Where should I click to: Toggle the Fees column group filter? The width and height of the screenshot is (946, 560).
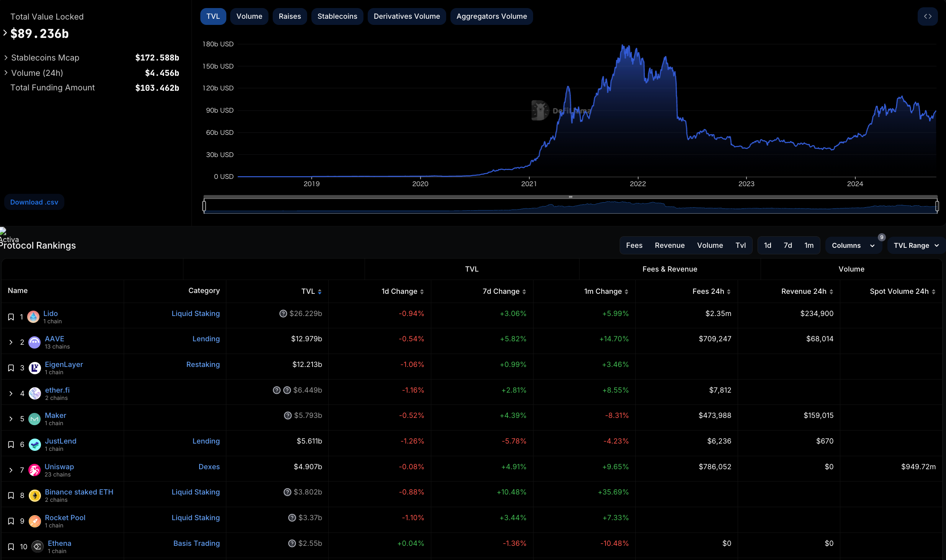pyautogui.click(x=634, y=246)
